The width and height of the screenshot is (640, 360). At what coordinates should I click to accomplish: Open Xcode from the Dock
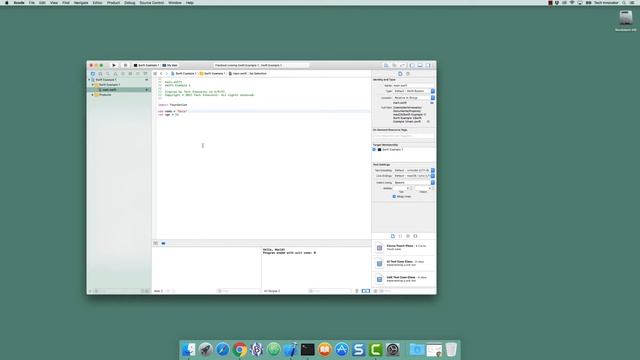pyautogui.click(x=291, y=349)
